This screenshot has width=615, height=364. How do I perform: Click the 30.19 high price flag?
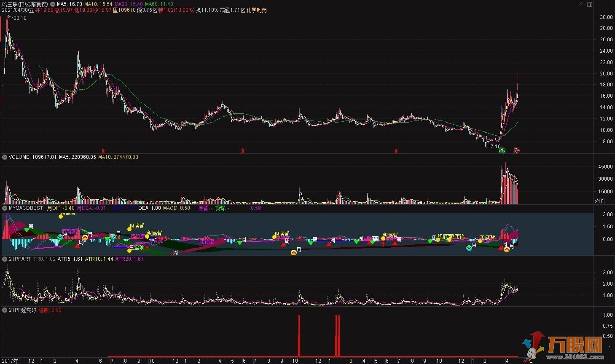pos(20,18)
